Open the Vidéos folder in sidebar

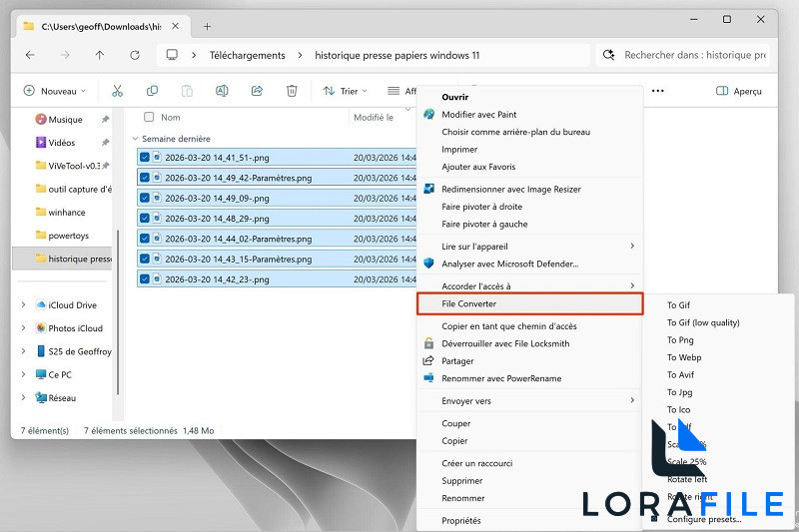tap(62, 143)
